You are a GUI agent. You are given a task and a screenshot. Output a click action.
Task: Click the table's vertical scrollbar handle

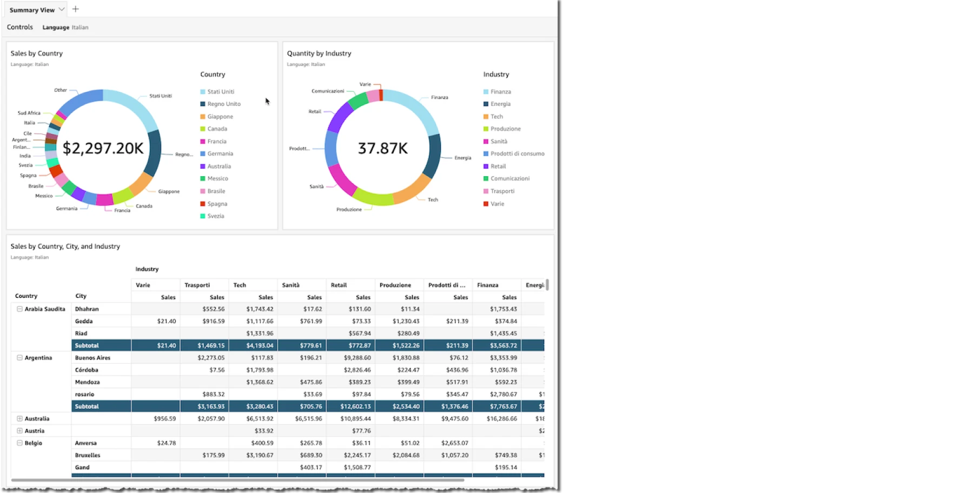[547, 284]
